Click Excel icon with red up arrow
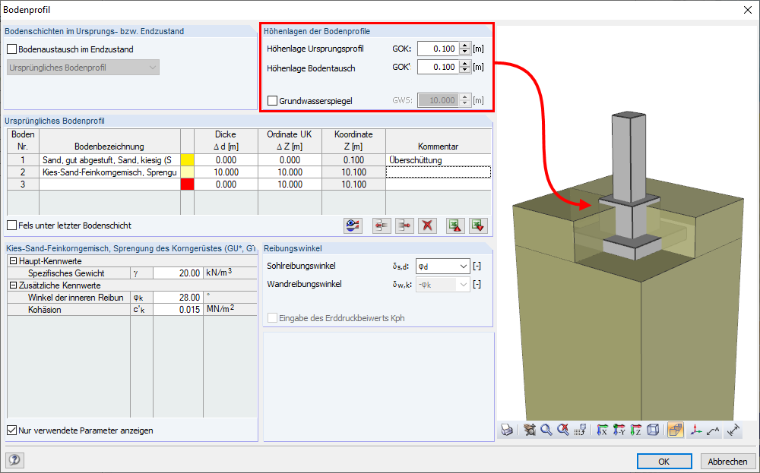 pos(455,226)
